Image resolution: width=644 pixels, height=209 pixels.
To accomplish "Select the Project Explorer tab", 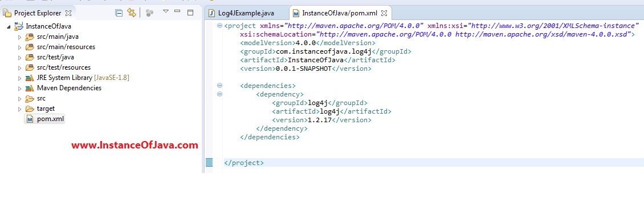I will pyautogui.click(x=38, y=13).
